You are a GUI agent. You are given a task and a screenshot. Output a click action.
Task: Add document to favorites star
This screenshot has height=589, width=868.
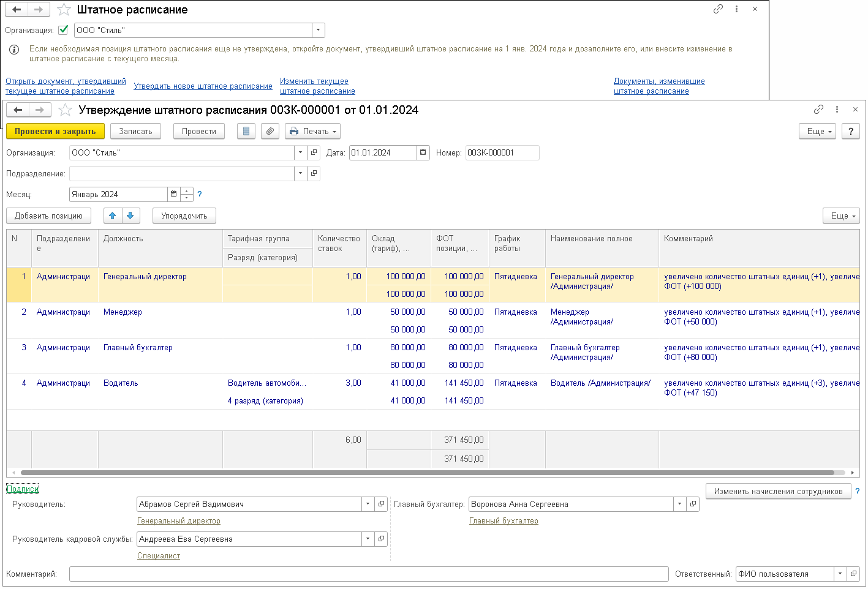coord(66,110)
